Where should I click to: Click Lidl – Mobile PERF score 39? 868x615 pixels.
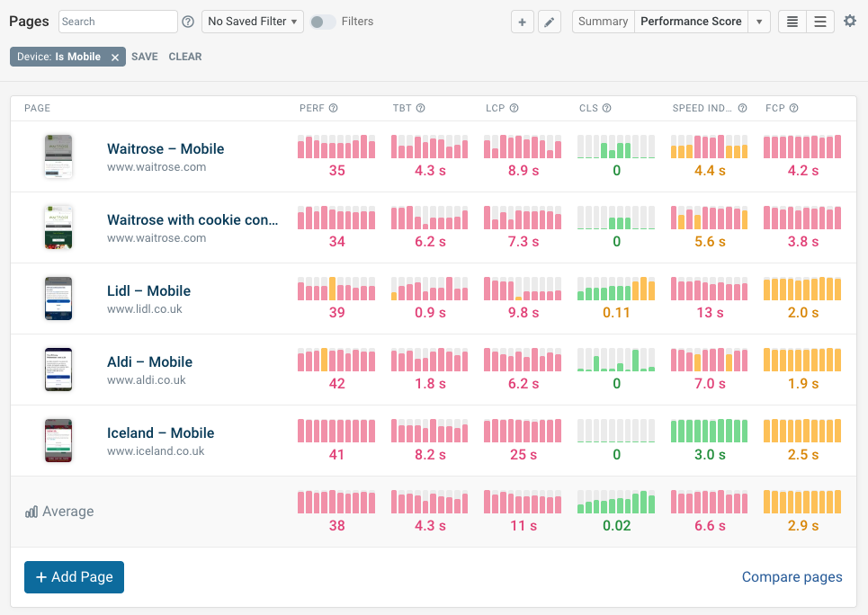(x=336, y=312)
